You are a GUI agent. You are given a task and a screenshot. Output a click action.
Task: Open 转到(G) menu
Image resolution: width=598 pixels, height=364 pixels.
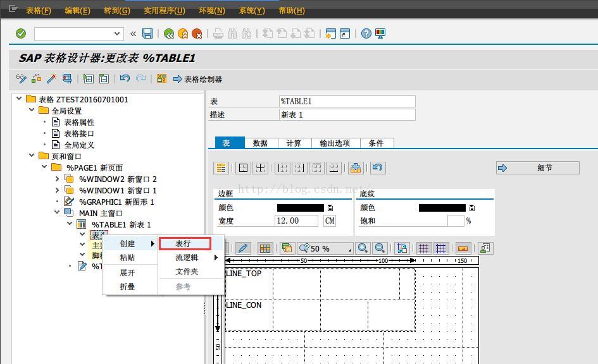click(117, 11)
